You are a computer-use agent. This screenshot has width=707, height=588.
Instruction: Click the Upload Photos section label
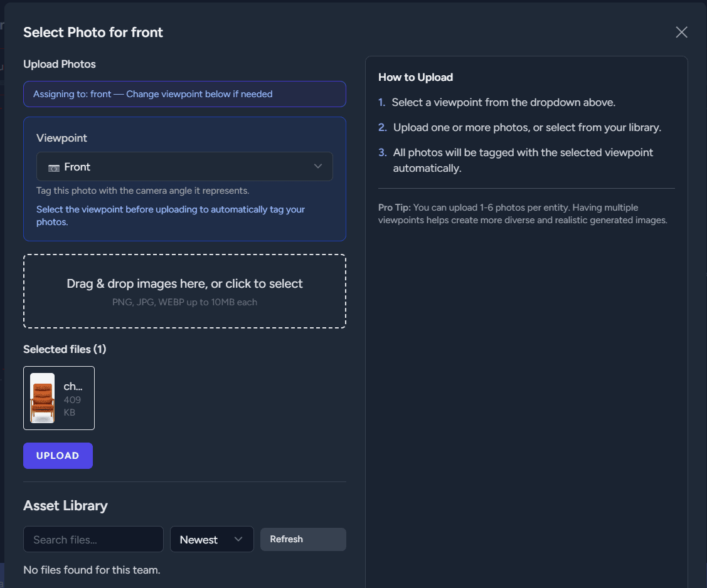60,64
